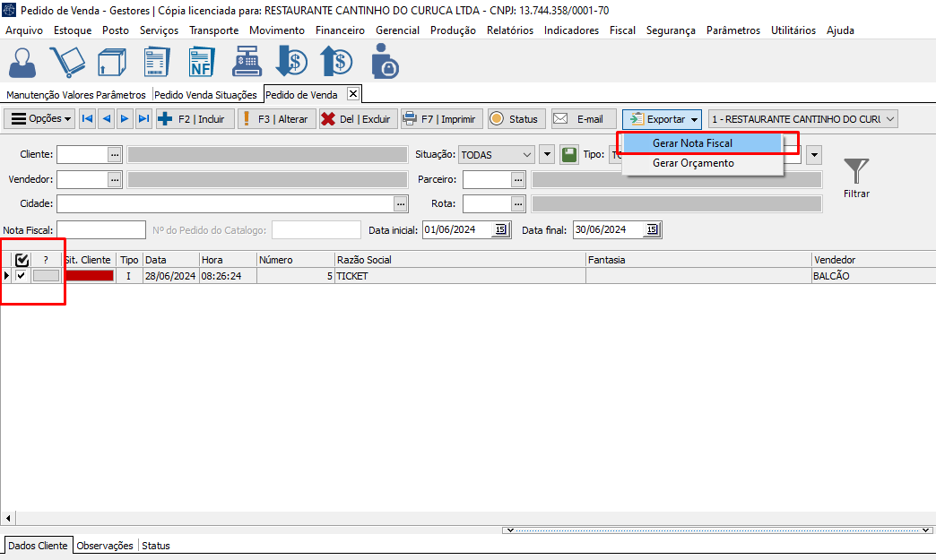Click the customer person icon in toolbar
Image resolution: width=936 pixels, height=560 pixels.
[23, 62]
